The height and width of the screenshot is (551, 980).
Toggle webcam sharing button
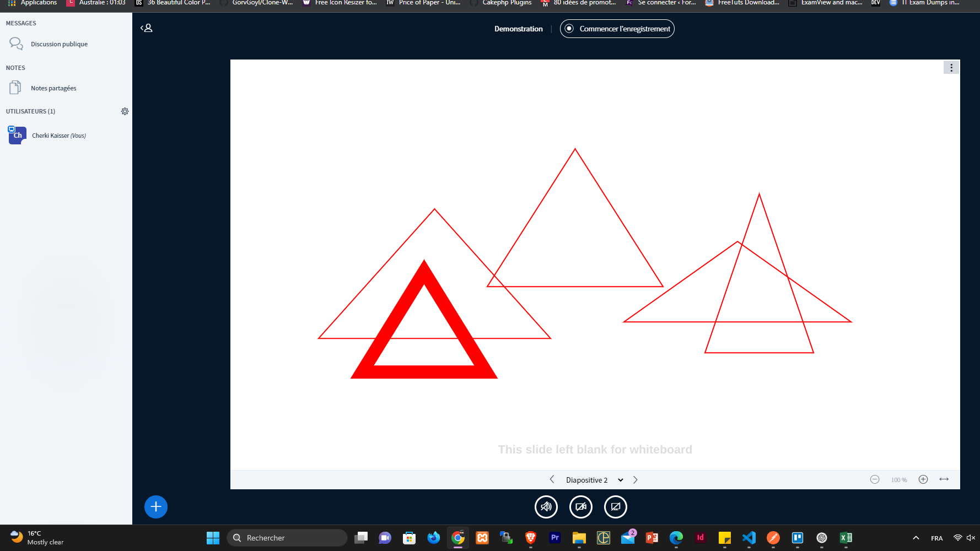click(x=581, y=507)
